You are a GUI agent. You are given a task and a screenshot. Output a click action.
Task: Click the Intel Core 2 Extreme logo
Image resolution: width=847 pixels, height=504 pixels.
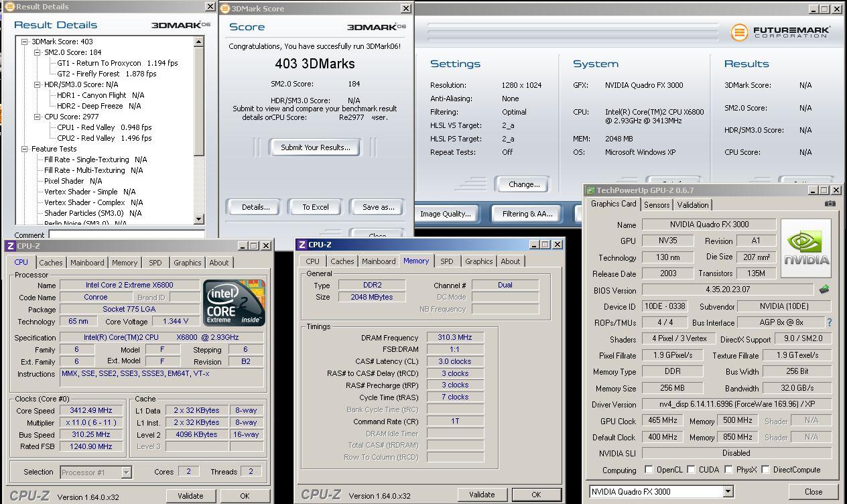(234, 302)
